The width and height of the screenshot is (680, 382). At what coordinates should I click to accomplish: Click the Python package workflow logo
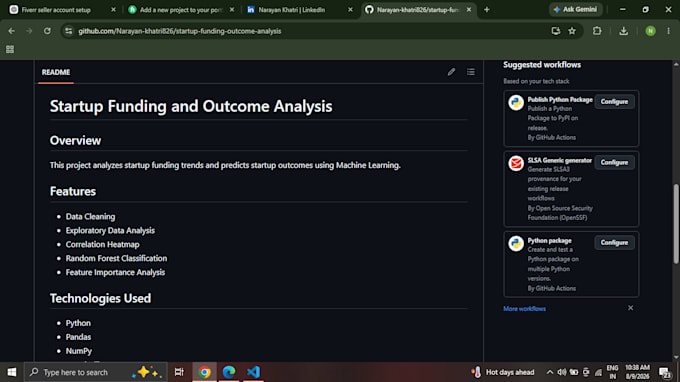[x=516, y=244]
